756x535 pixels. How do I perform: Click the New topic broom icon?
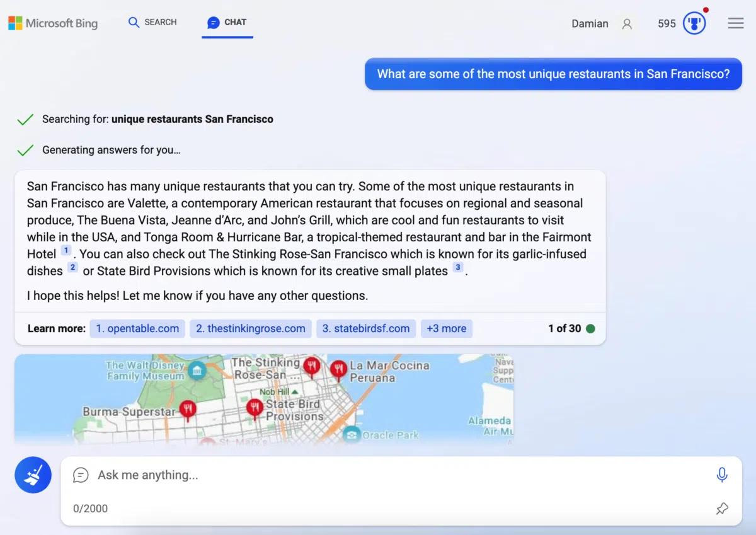tap(33, 475)
